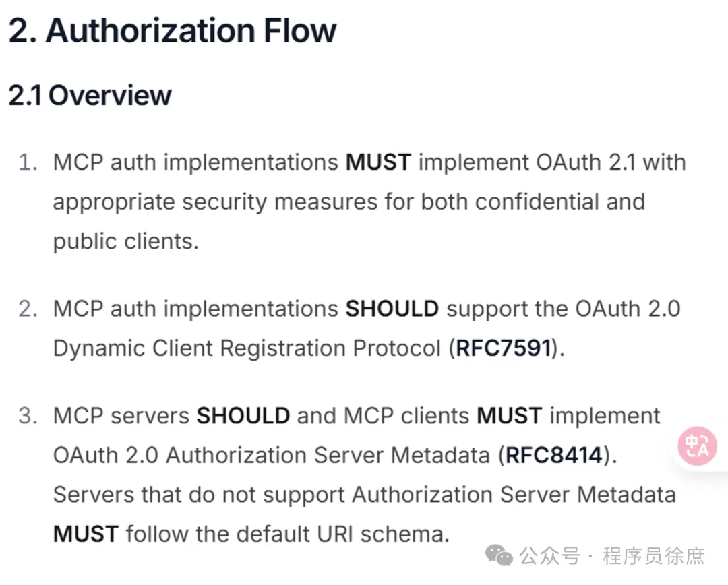Click bold SHOULD after "MCP servers"
The height and width of the screenshot is (585, 728).
click(243, 416)
